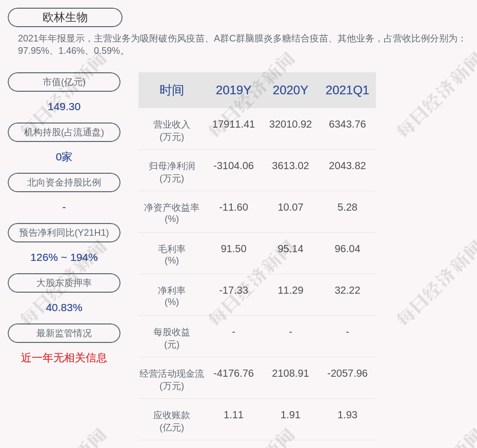Click the 149.30 market value figure

pyautogui.click(x=64, y=107)
